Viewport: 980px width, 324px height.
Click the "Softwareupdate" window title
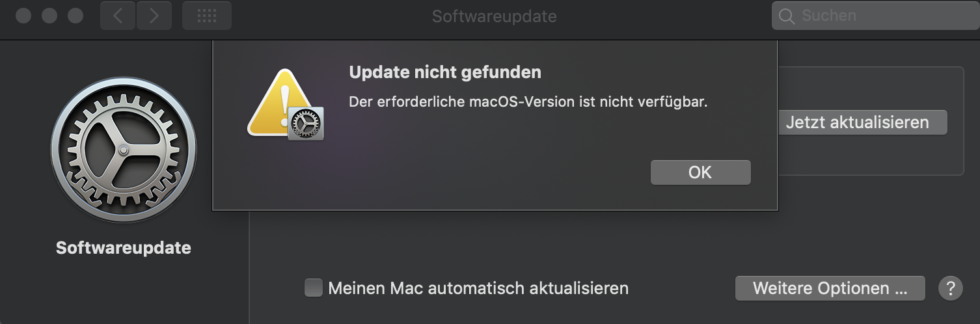click(x=494, y=16)
